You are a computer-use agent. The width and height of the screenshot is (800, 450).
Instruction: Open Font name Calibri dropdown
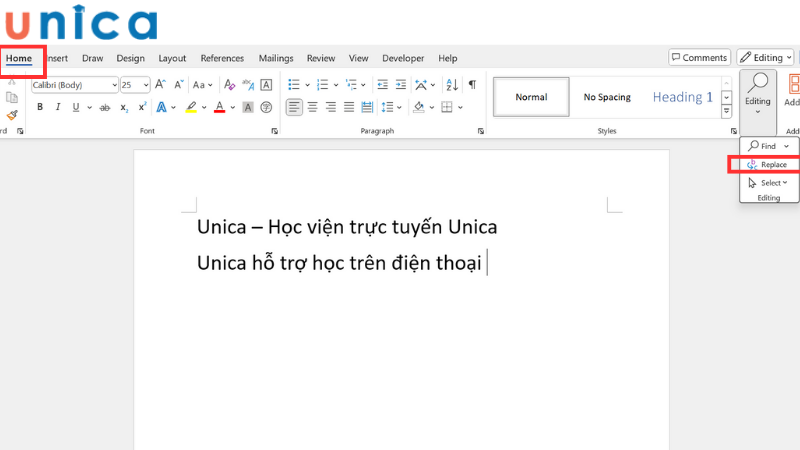point(114,85)
